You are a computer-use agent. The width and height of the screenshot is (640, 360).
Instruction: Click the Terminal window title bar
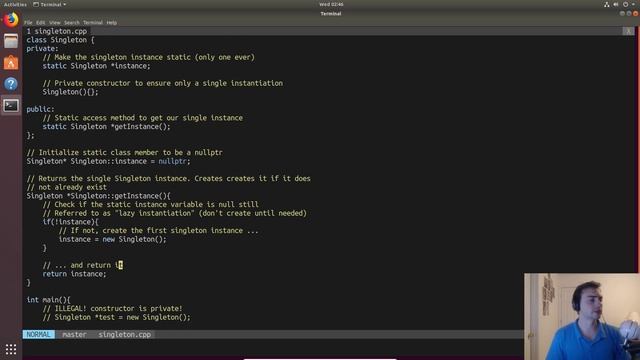331,13
